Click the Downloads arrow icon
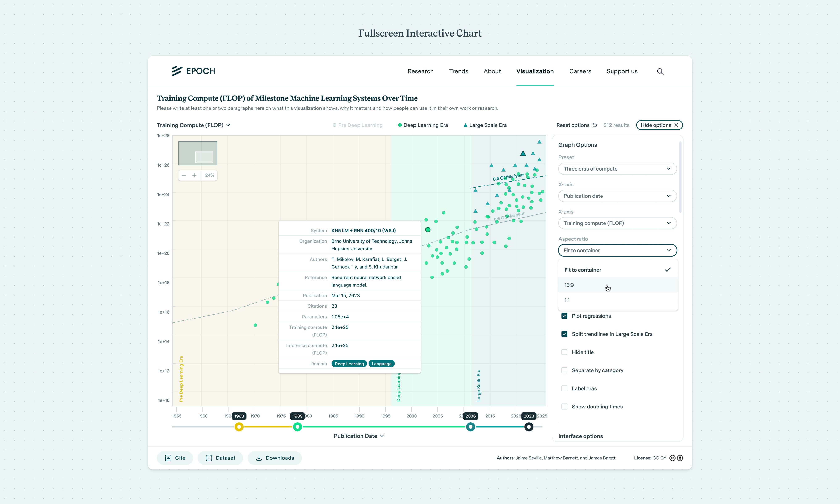Viewport: 840px width, 504px height. [259, 458]
